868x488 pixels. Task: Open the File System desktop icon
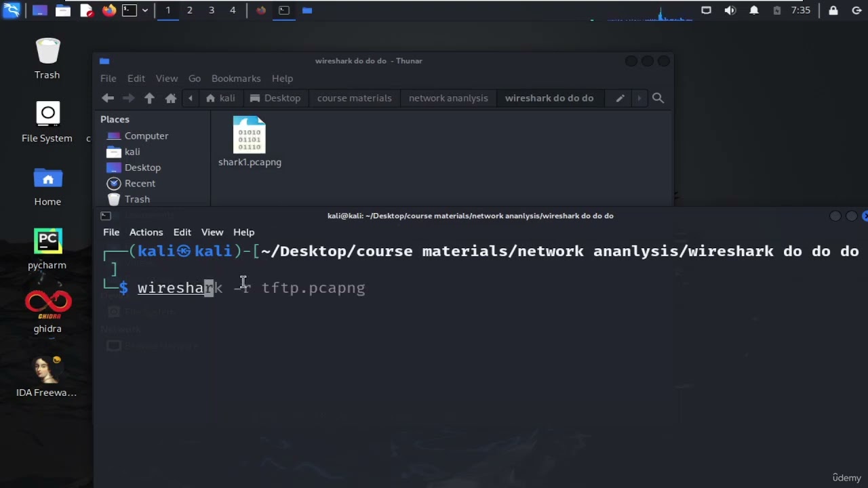pyautogui.click(x=47, y=123)
